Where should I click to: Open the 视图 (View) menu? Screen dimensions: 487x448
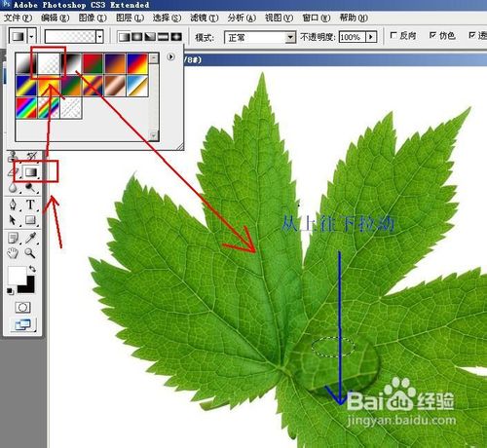click(279, 18)
